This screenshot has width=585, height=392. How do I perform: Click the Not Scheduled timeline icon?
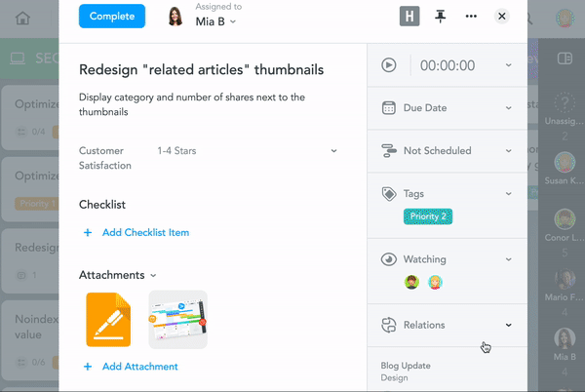coord(389,151)
